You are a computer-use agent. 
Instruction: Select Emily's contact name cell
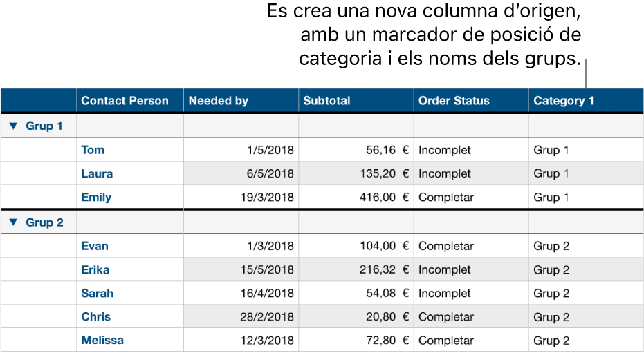[96, 198]
